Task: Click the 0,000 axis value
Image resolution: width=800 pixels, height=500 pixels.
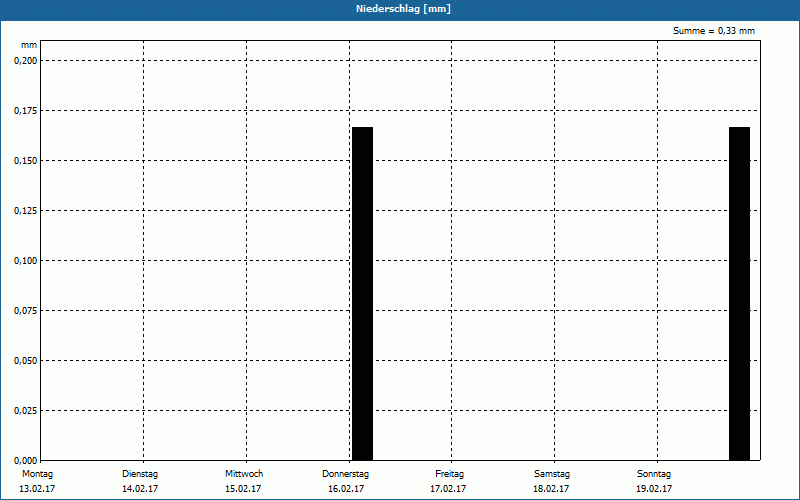Action: tap(26, 460)
